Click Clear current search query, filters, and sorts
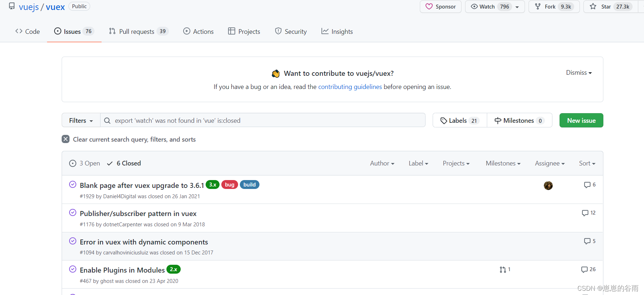 point(129,139)
